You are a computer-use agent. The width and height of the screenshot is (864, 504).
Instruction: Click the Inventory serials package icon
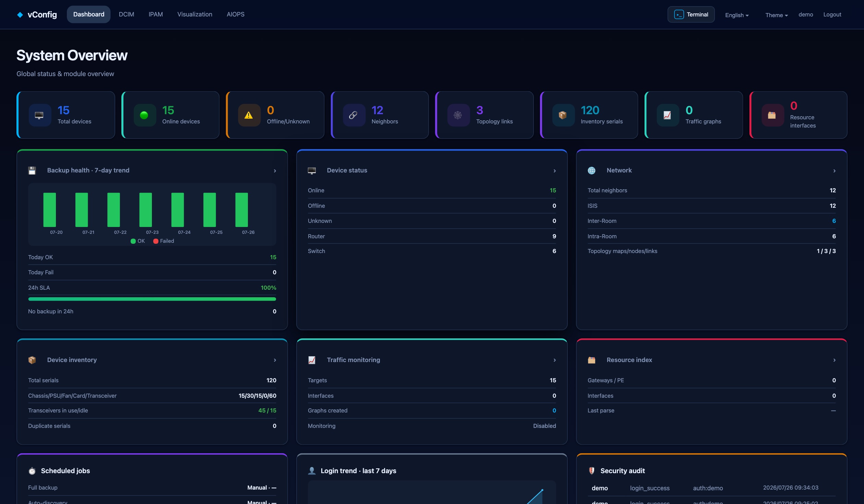[x=563, y=115]
